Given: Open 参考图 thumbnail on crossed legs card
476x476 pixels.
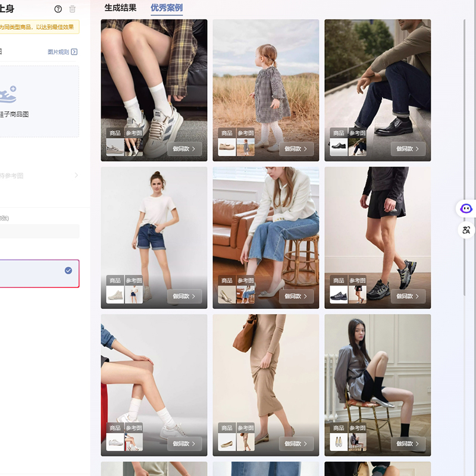Looking at the screenshot, I should click(134, 442).
